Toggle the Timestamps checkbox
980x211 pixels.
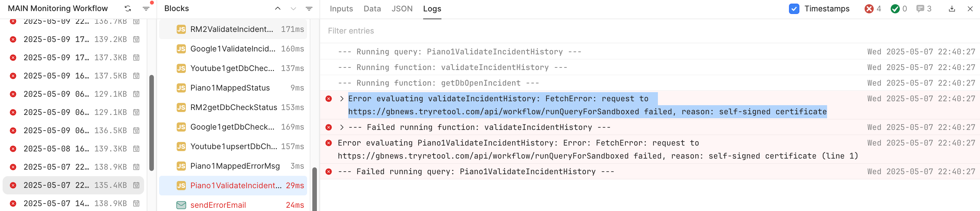(794, 8)
